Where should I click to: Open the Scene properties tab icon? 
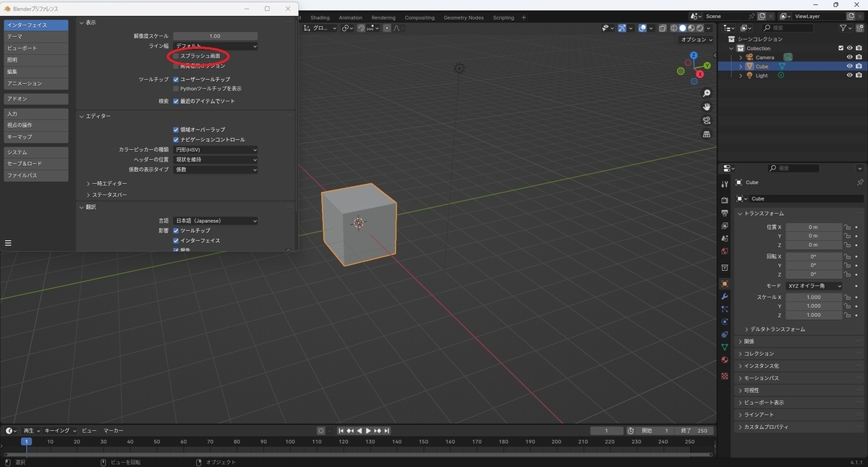click(725, 238)
